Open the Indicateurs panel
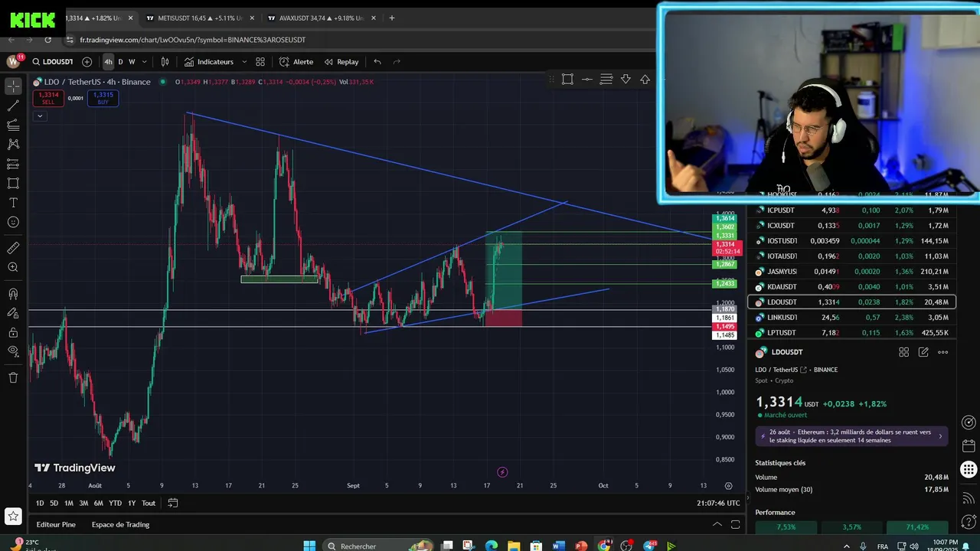This screenshot has height=551, width=980. (208, 62)
